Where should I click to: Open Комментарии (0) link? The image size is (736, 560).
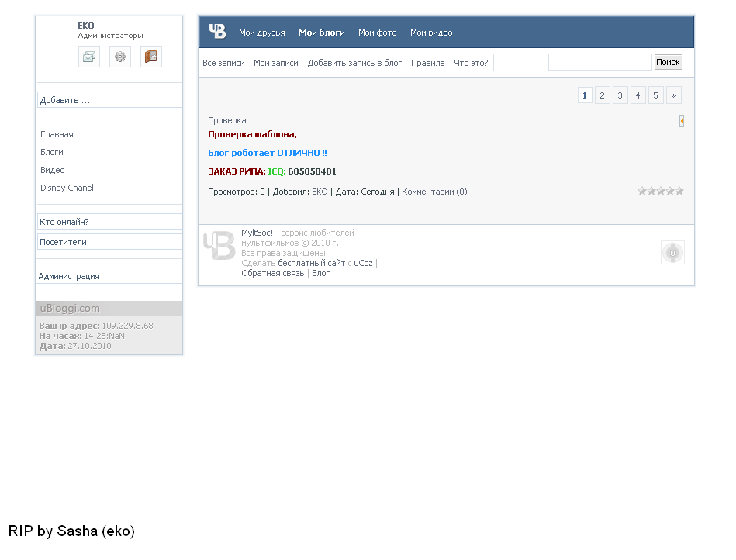point(434,192)
